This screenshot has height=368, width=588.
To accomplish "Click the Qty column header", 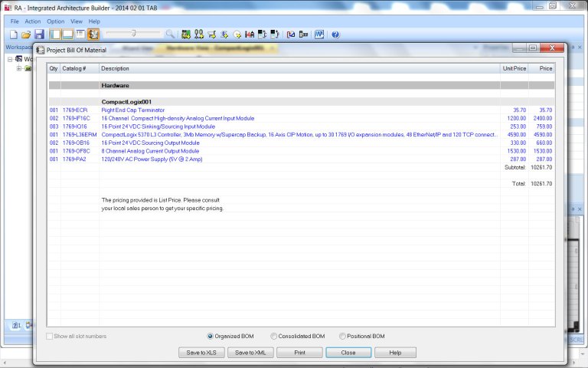I will (54, 68).
